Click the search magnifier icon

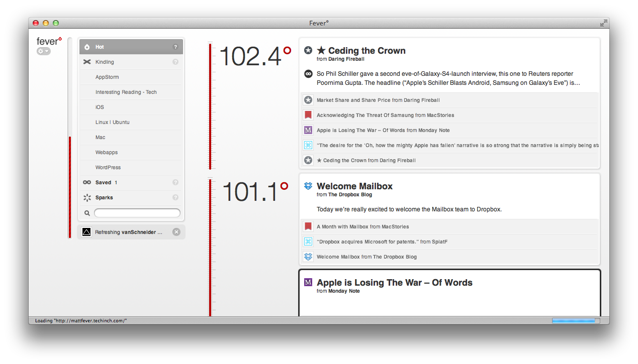[x=87, y=213]
